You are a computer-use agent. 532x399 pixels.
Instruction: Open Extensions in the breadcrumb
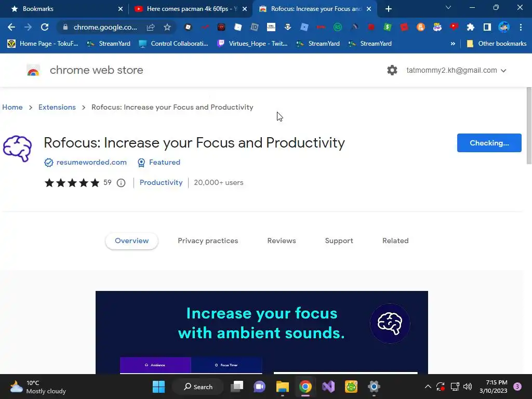pyautogui.click(x=57, y=107)
